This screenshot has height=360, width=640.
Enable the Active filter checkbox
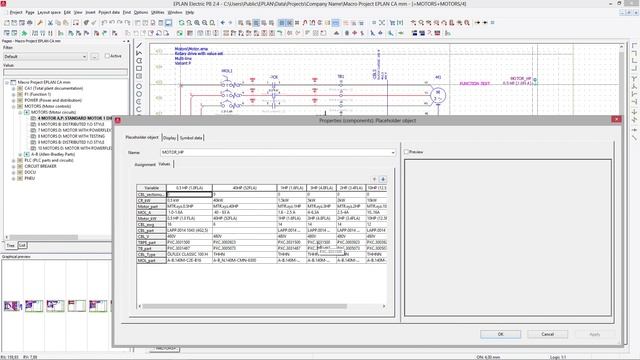[x=107, y=56]
